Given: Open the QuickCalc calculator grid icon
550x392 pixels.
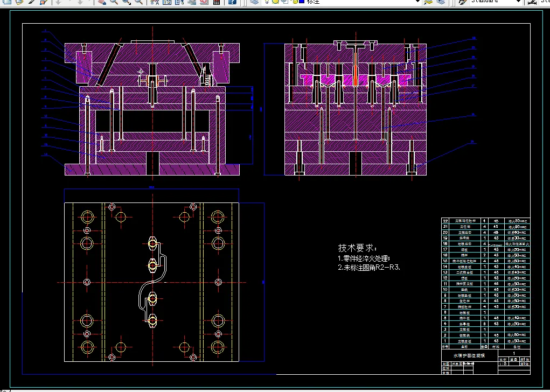Looking at the screenshot, I should 217,2.
